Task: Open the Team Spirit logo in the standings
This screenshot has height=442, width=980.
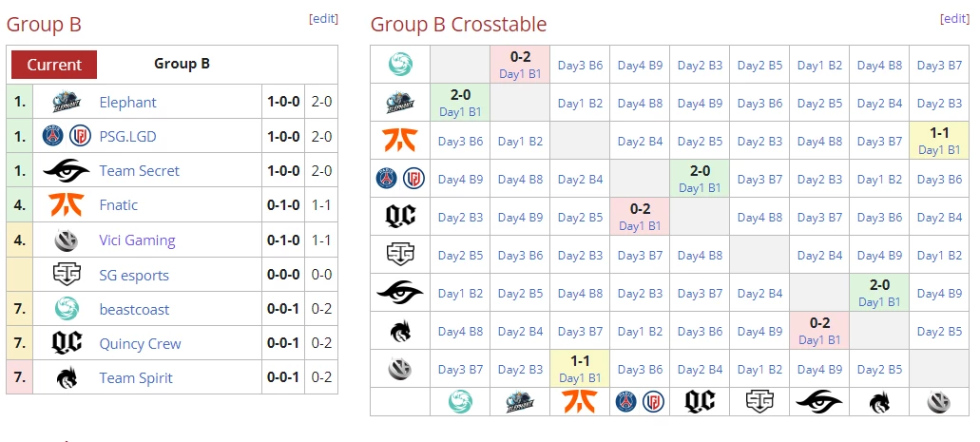Action: pos(66,377)
